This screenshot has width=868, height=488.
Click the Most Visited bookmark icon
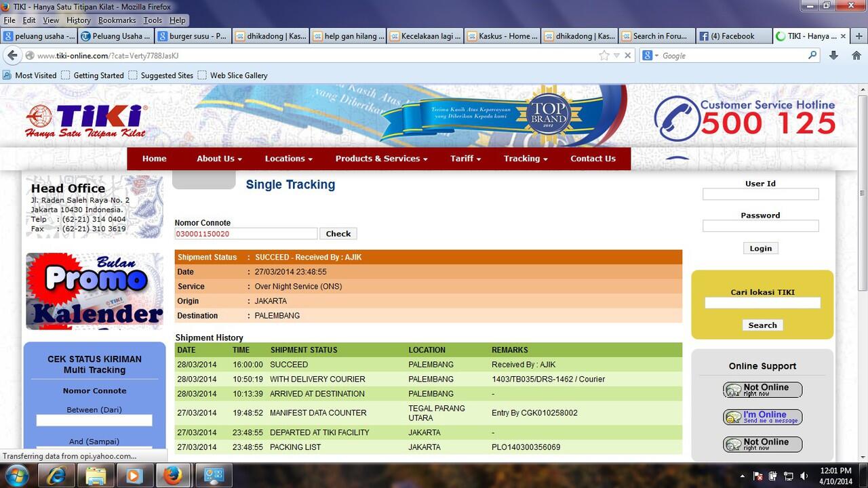pyautogui.click(x=7, y=75)
